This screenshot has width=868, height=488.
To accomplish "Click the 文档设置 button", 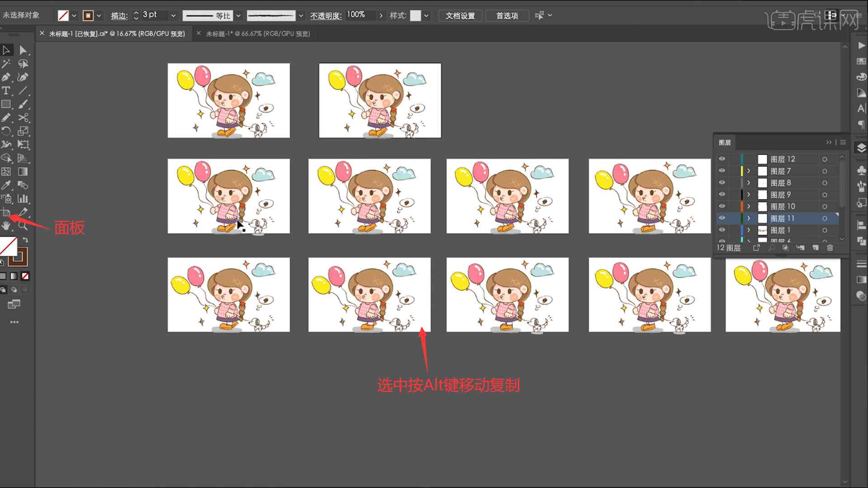I will coord(460,15).
